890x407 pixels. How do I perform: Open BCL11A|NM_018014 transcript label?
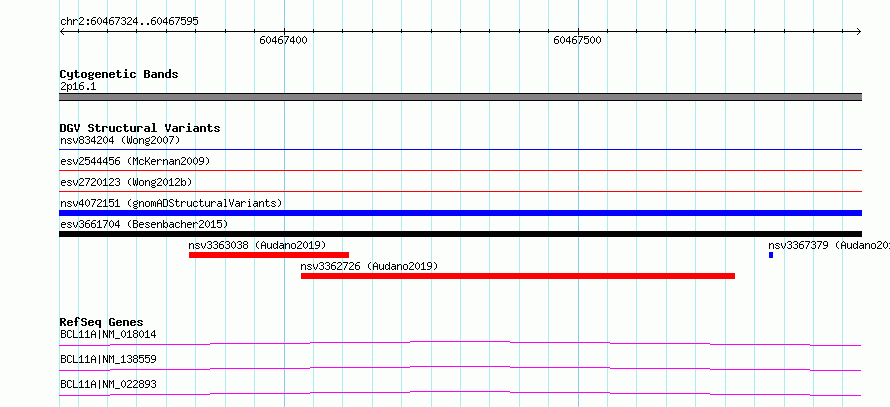108,334
